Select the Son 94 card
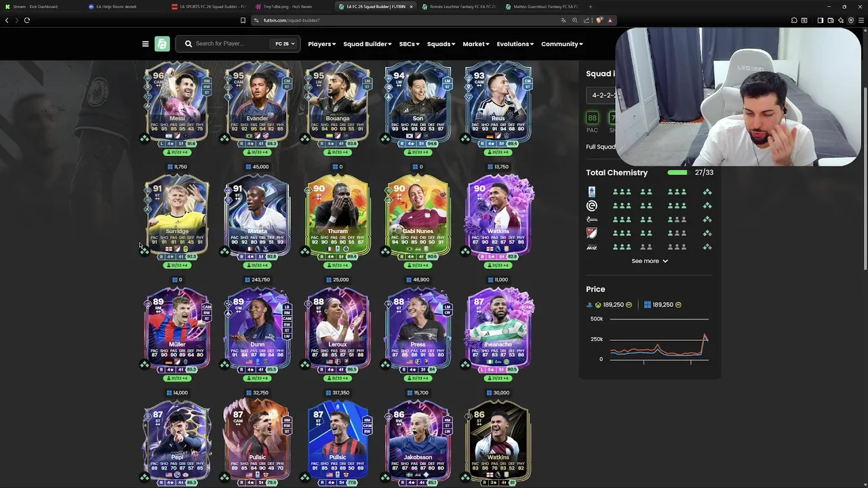 418,102
